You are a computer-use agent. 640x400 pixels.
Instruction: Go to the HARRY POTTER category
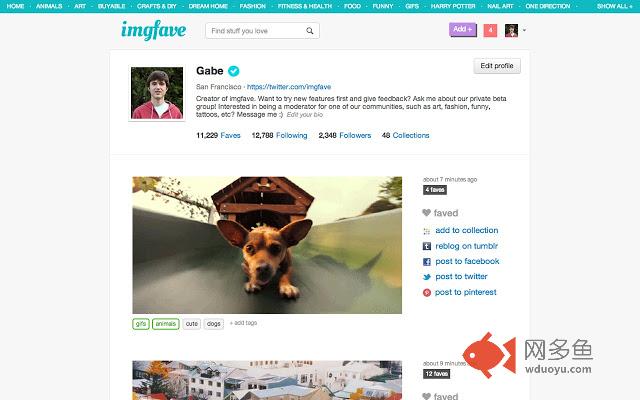[x=453, y=6]
